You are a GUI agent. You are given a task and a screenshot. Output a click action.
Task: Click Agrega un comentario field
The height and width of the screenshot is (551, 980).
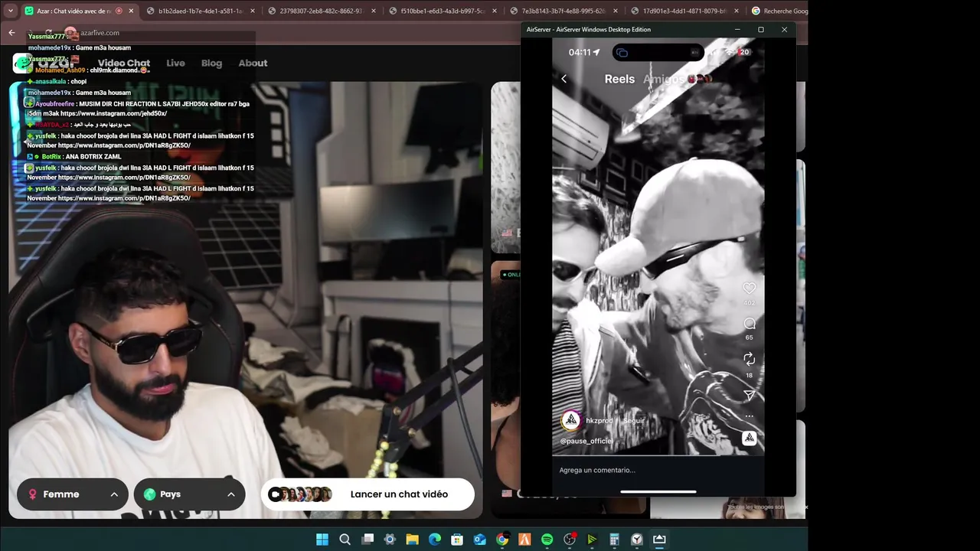coord(658,470)
